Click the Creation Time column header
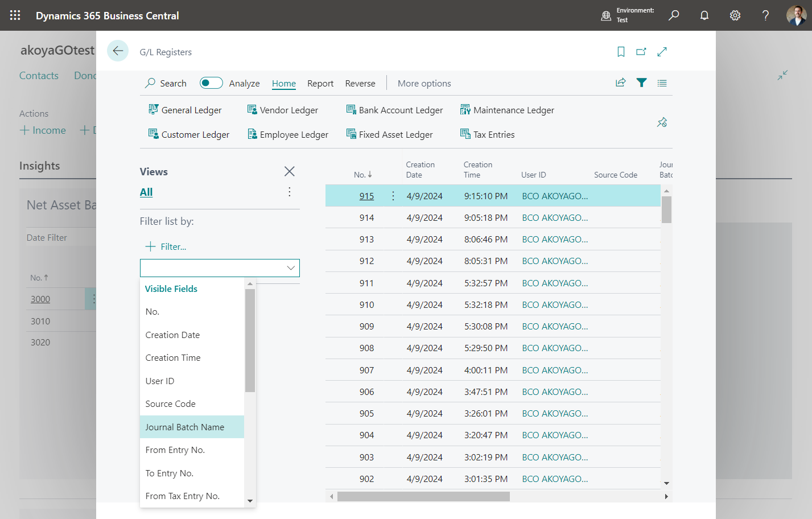Screen dimensions: 812x519 click(478, 170)
